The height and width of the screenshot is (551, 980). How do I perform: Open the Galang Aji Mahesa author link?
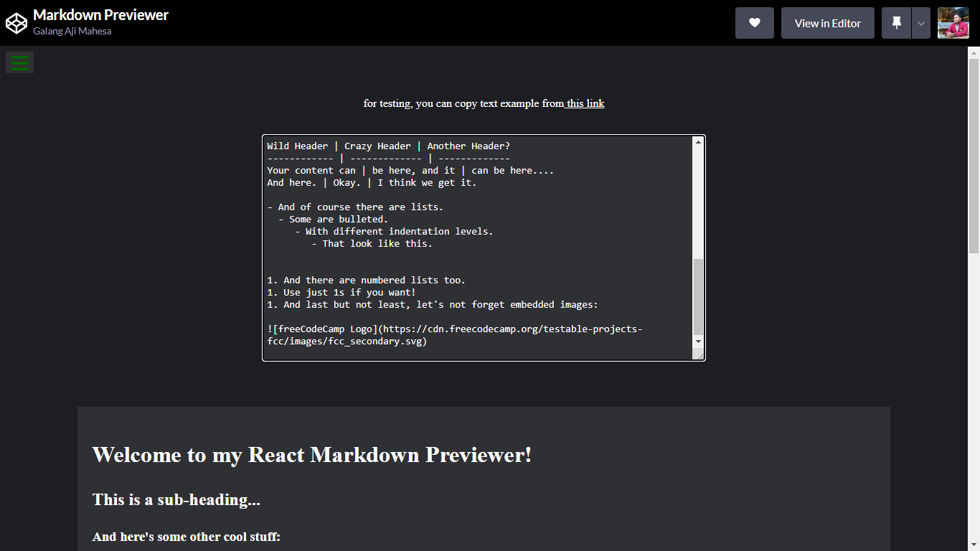[x=72, y=31]
